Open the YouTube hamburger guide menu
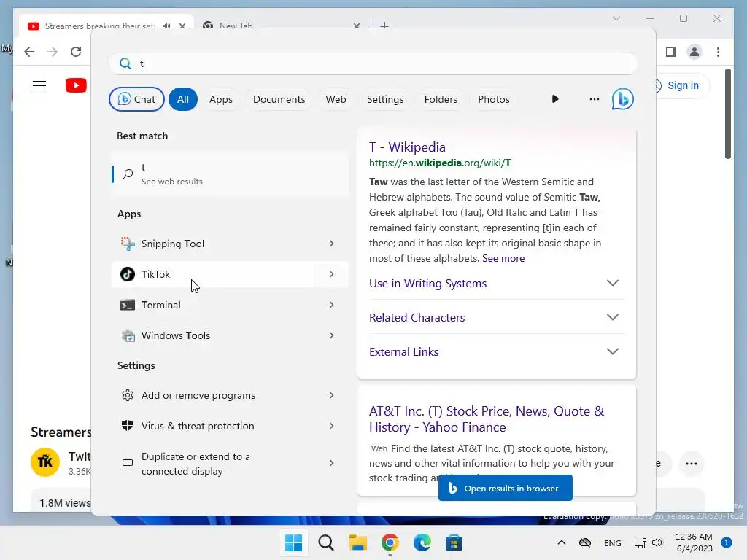The height and width of the screenshot is (560, 747). (x=39, y=86)
